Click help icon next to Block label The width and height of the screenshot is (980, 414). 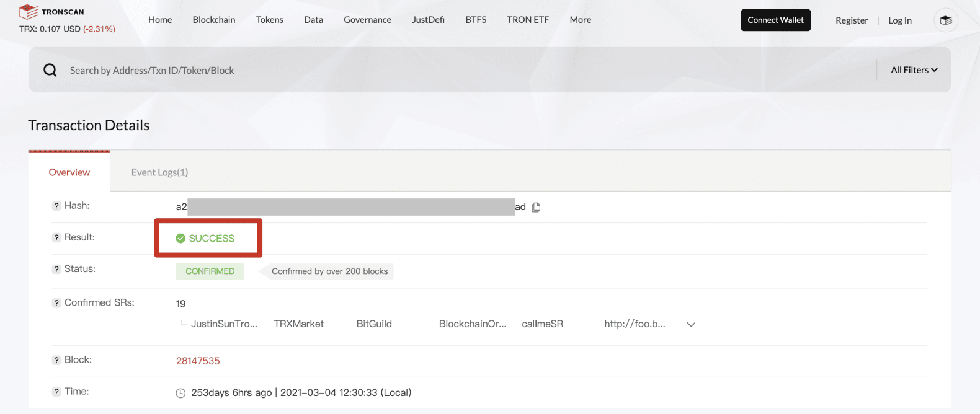point(56,360)
